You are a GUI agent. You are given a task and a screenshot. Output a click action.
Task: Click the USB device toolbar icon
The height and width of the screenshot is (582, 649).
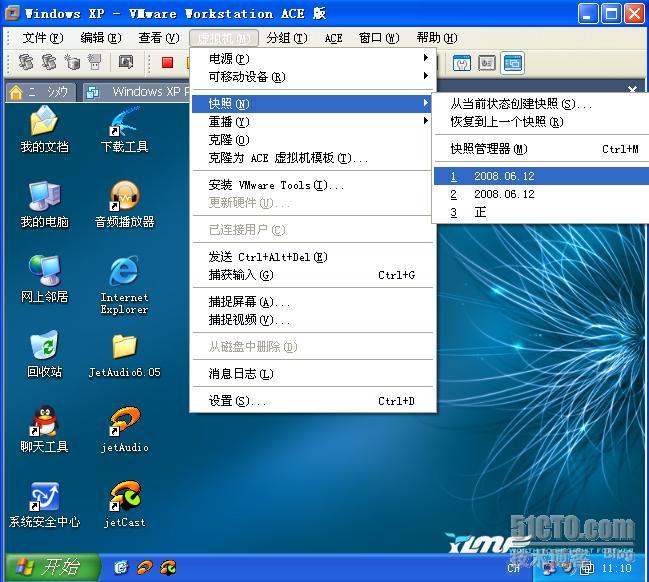click(x=95, y=63)
